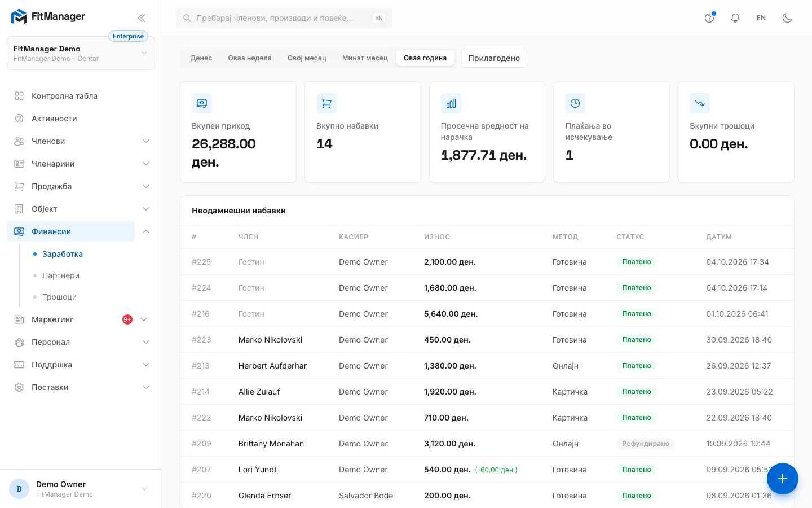Open Партнери submenu item
812x508 pixels.
coord(61,275)
